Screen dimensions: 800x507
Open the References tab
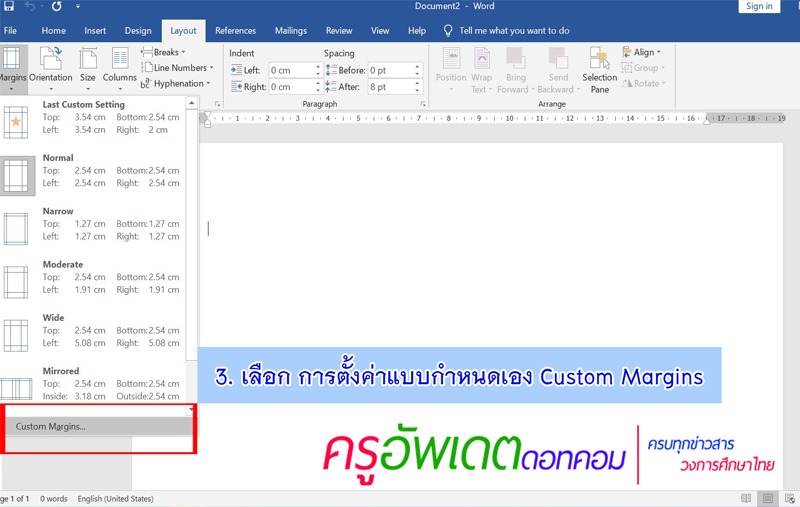[235, 31]
